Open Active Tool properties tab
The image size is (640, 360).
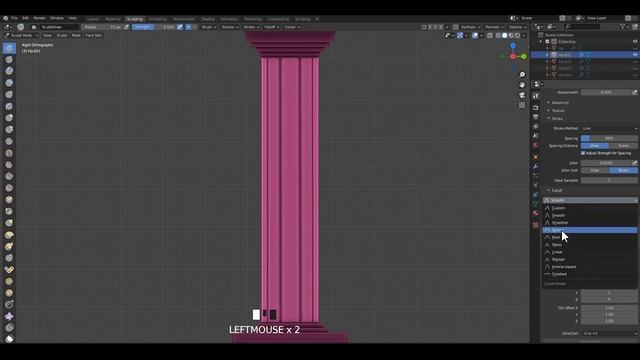pyautogui.click(x=536, y=96)
